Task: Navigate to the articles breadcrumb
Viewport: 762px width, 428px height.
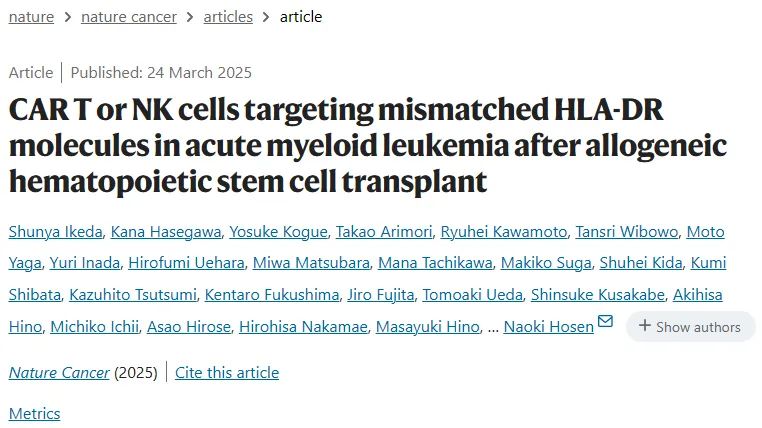Action: coord(228,17)
